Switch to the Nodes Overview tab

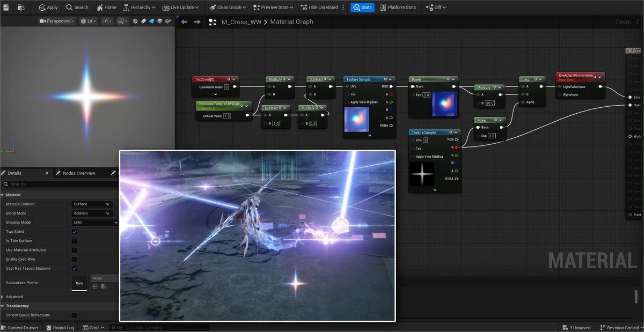79,173
